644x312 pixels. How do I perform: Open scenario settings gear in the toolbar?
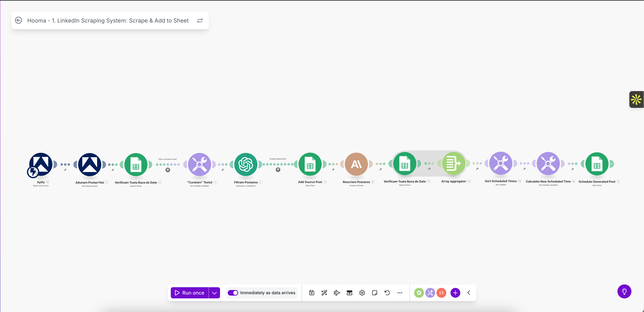point(362,293)
